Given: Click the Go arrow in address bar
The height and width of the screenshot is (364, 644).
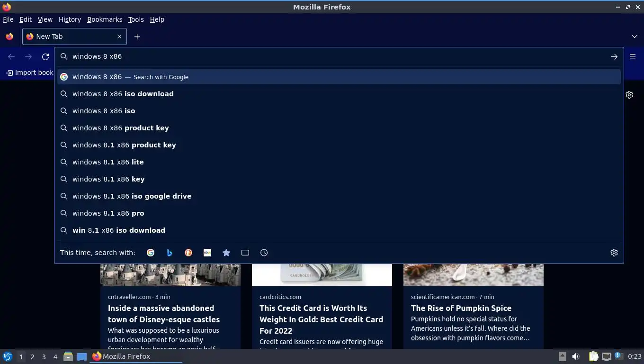Looking at the screenshot, I should click(614, 56).
